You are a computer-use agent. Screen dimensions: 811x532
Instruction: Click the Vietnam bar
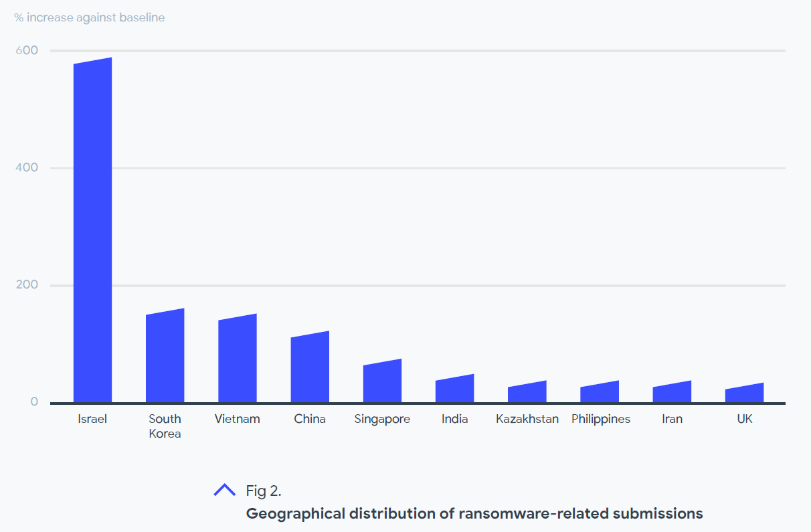click(238, 359)
